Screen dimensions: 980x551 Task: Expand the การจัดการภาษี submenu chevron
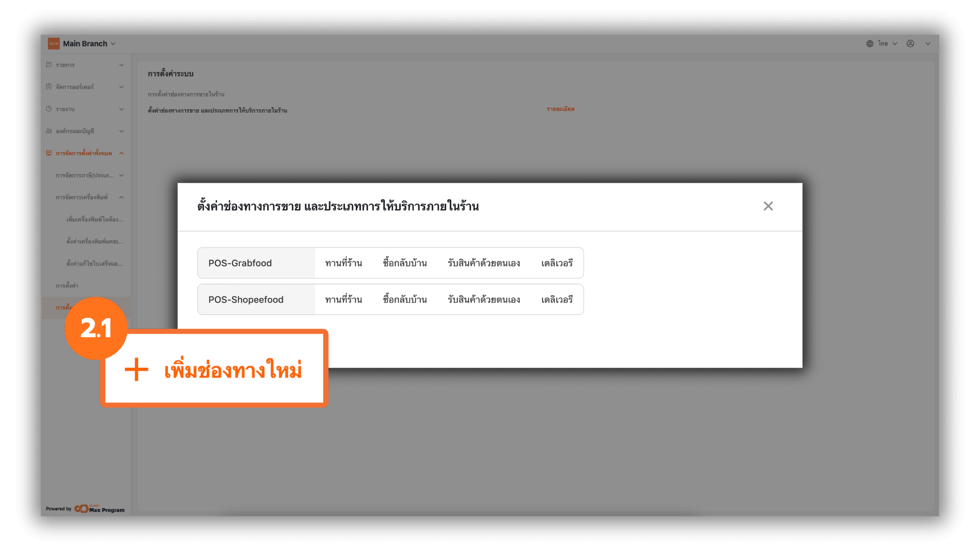[121, 176]
